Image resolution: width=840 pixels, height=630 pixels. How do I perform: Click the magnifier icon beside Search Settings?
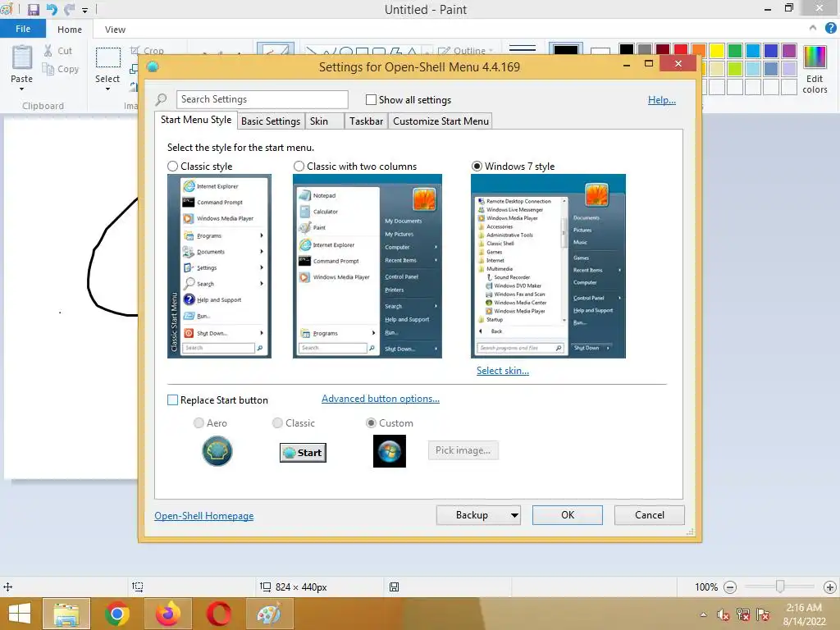point(162,99)
